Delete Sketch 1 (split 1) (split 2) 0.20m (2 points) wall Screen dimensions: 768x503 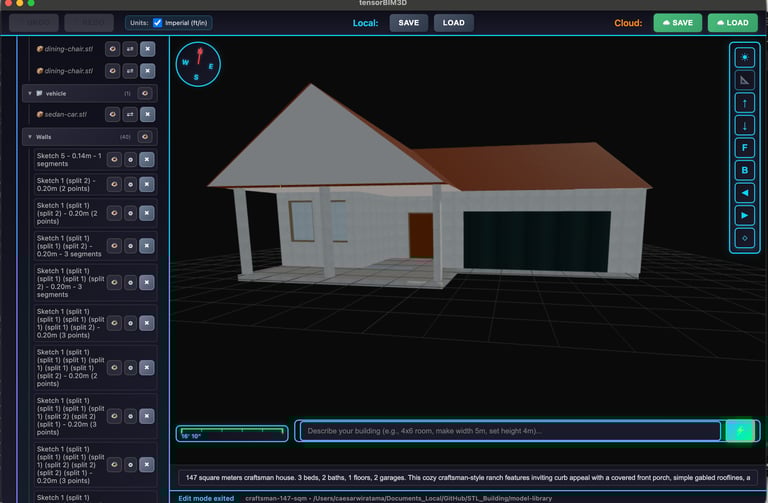[x=147, y=214]
